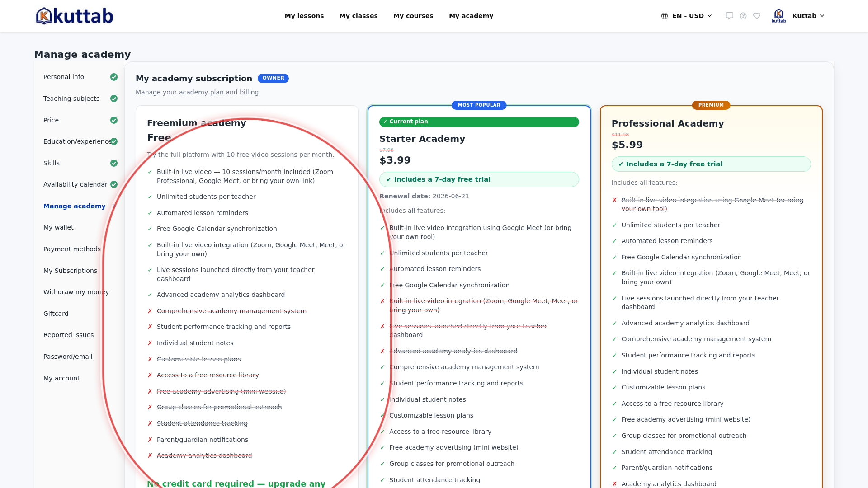
Task: Click the Renewal date 2026-06-21 text
Action: [424, 196]
